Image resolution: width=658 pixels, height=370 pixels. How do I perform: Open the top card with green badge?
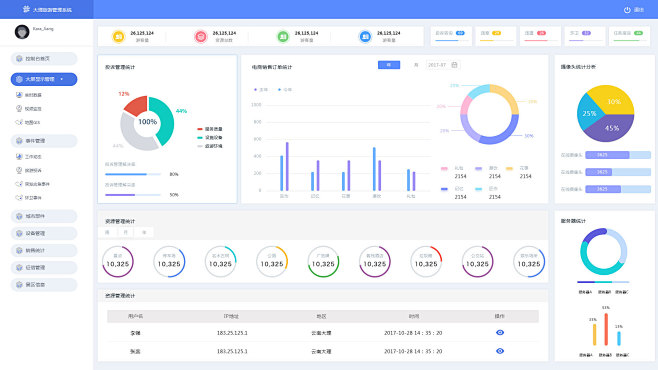pos(629,36)
